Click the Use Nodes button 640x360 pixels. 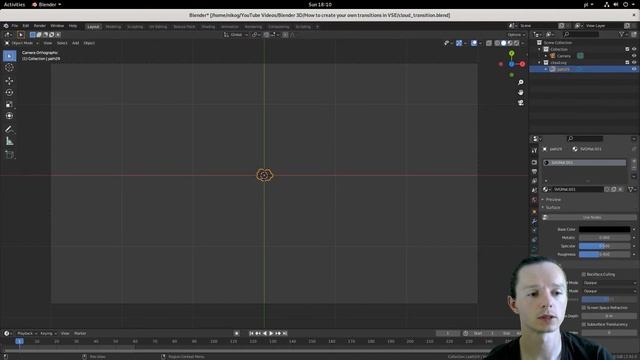click(x=589, y=217)
